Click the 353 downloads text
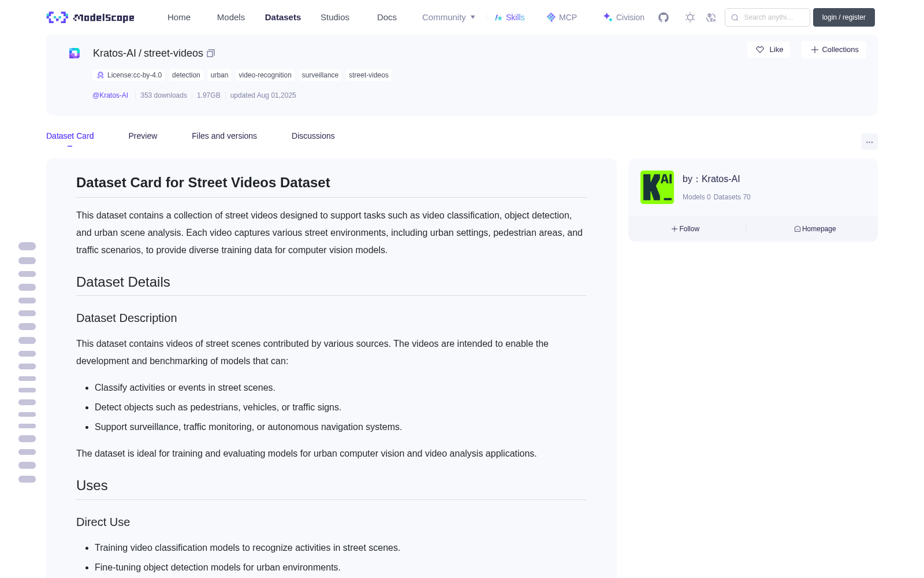This screenshot has height=578, width=924. coord(163,95)
